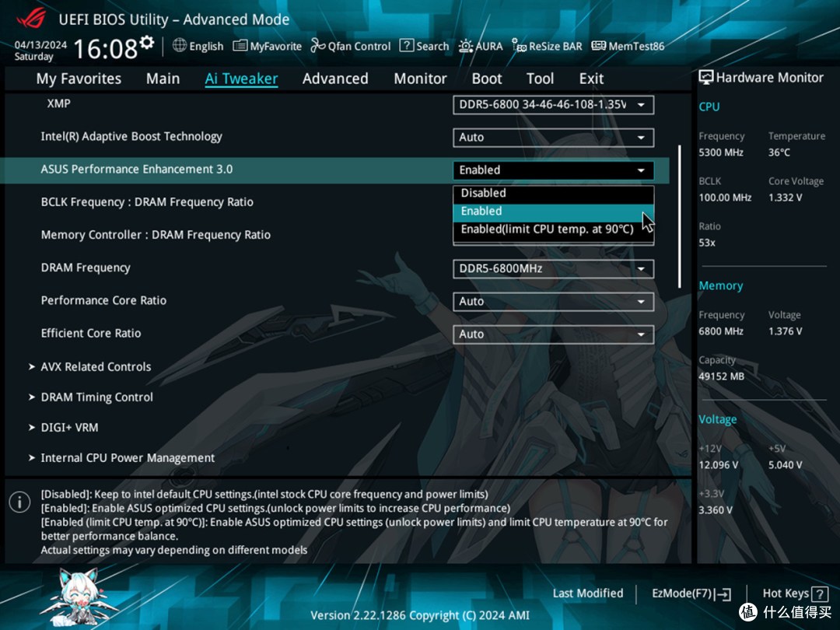The image size is (840, 630).
Task: Click +3.3V reading 3.360 V
Action: coord(716,510)
